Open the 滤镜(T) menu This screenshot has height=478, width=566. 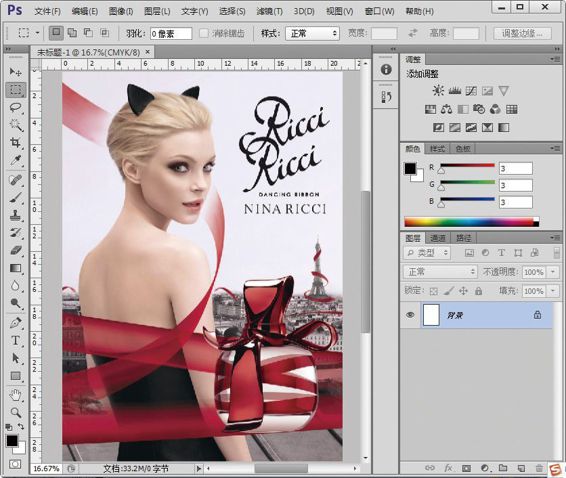tap(269, 11)
